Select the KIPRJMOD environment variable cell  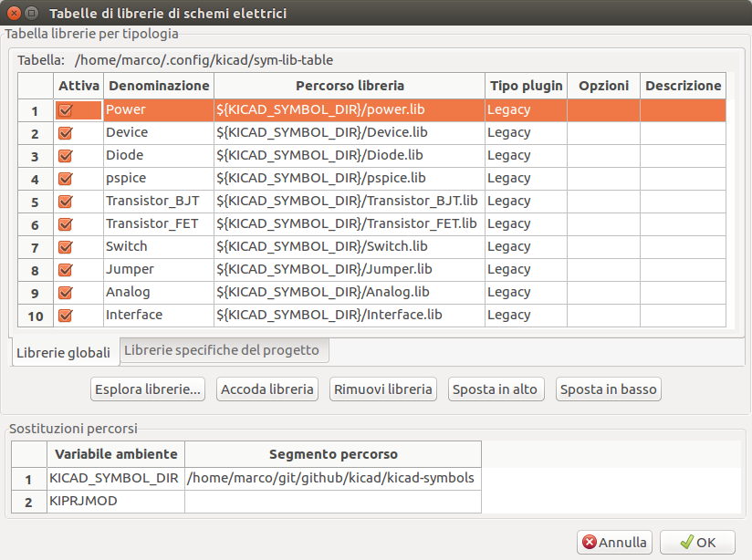[x=115, y=501]
